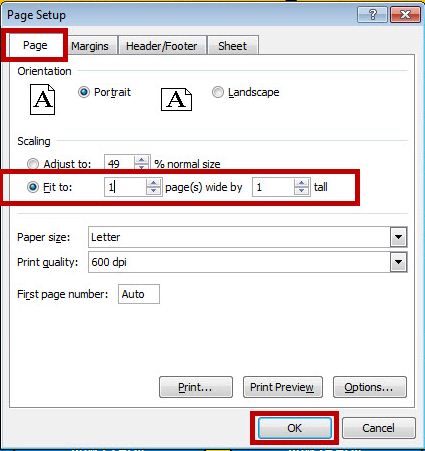
Task: Click the First page number field
Action: 139,294
